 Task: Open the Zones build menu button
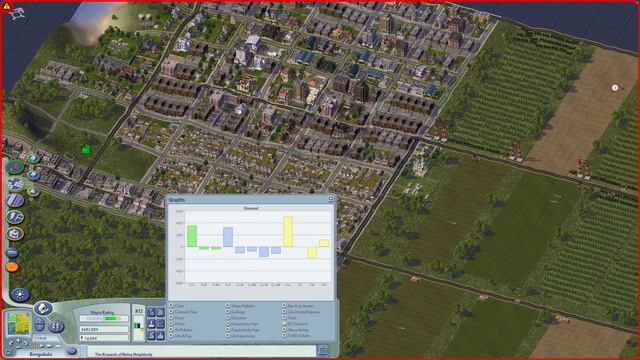pyautogui.click(x=15, y=184)
